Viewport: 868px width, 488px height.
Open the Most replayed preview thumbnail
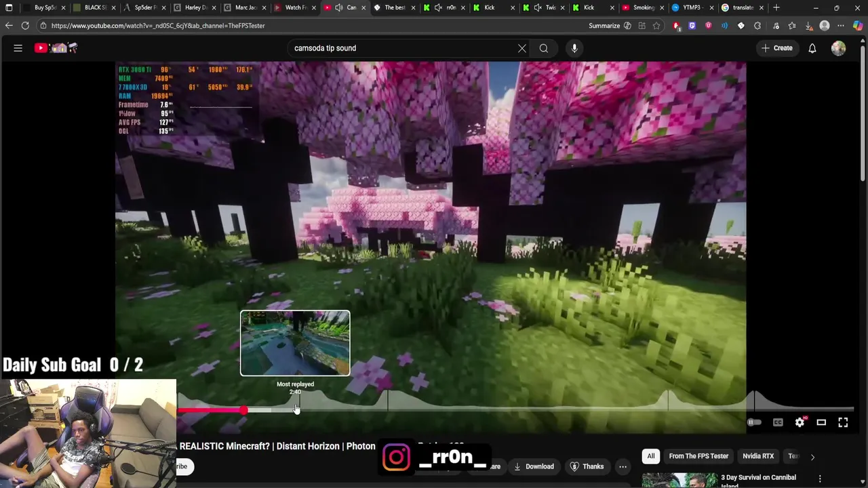click(295, 343)
